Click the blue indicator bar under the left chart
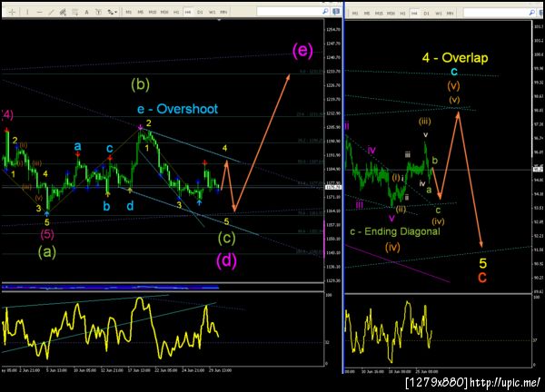Image resolution: width=545 pixels, height=392 pixels. click(110, 287)
